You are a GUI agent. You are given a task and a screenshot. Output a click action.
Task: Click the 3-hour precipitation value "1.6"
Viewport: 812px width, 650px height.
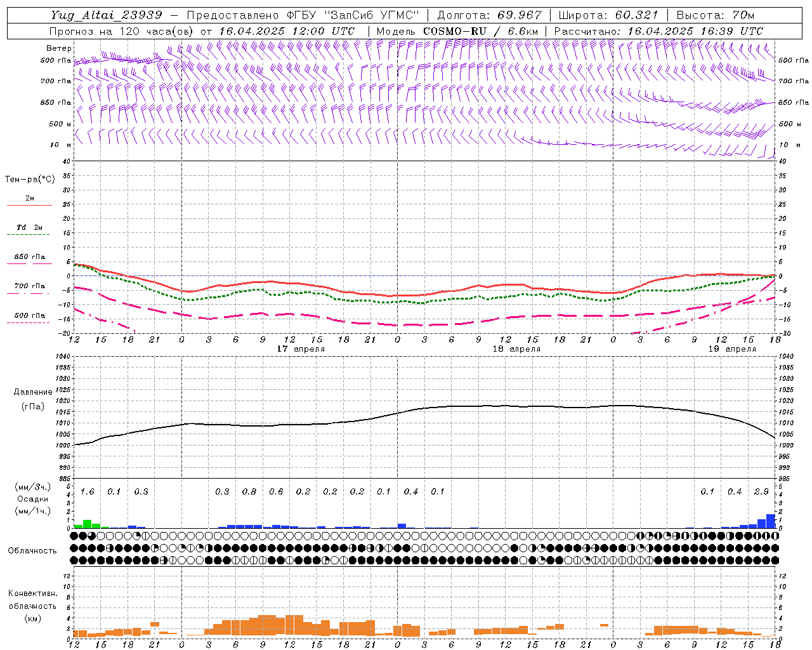click(87, 492)
